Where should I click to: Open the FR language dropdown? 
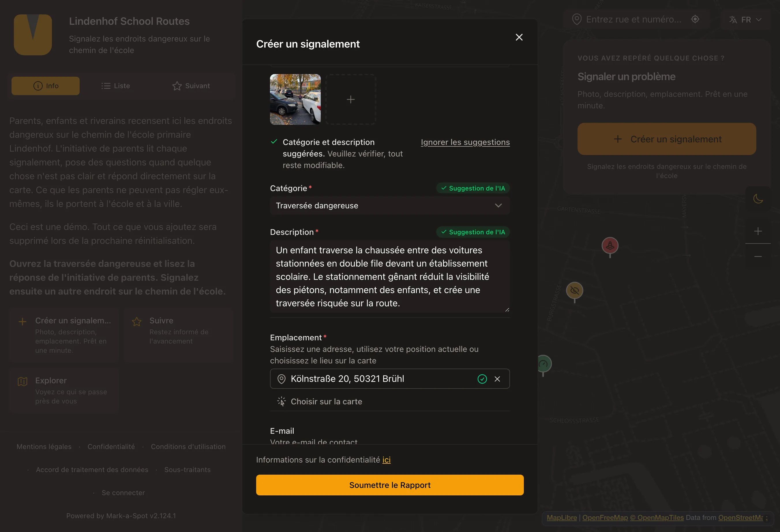tap(745, 20)
